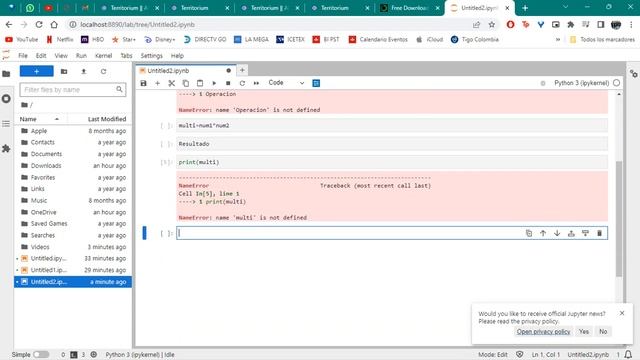Open the privacy policy link
Image resolution: width=640 pixels, height=360 pixels.
pos(543,331)
